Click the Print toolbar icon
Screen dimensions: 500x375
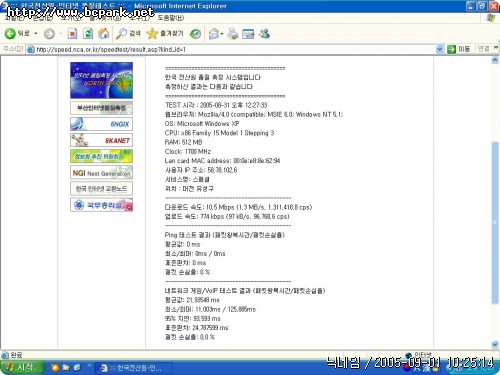(x=233, y=34)
